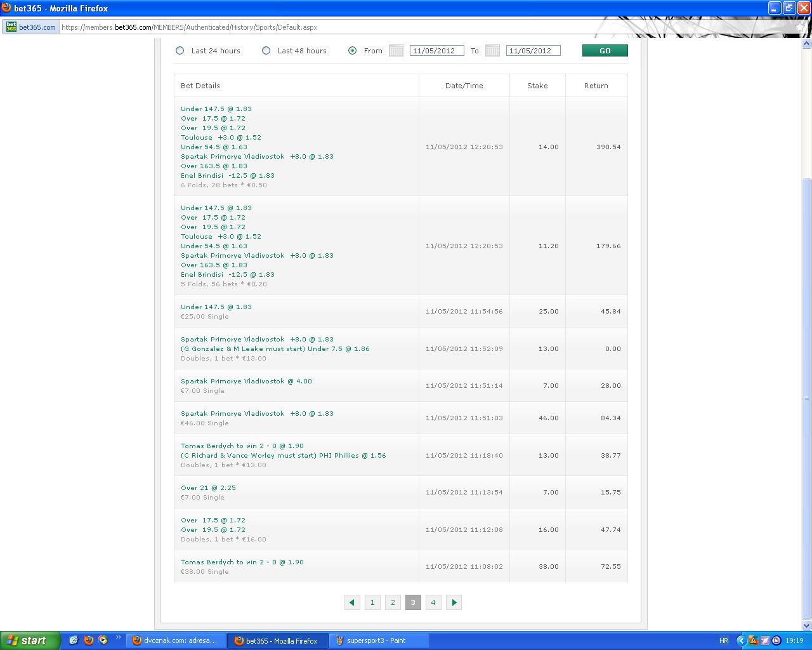Click the bet365.com site identity icon

11,27
